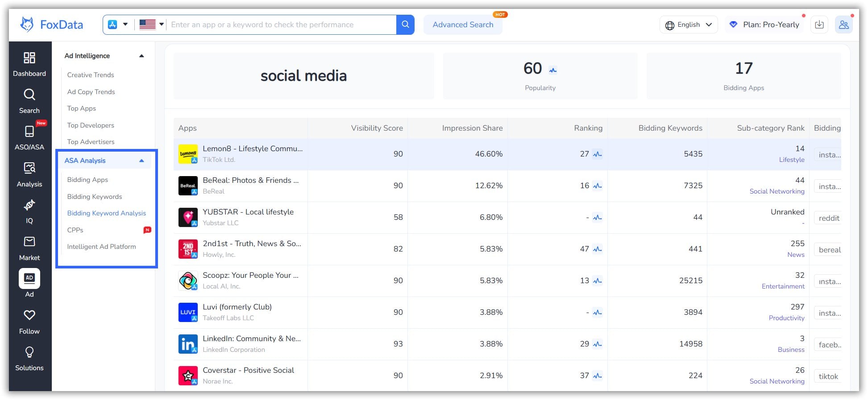Open the Dashboard sidebar icon
Screen dimensions: 868x400
pyautogui.click(x=29, y=58)
